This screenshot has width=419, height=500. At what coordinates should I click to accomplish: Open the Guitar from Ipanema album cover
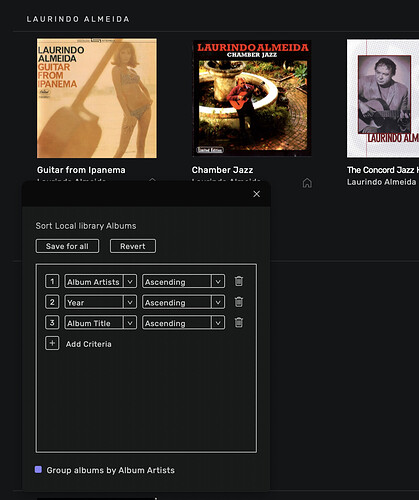[97, 98]
